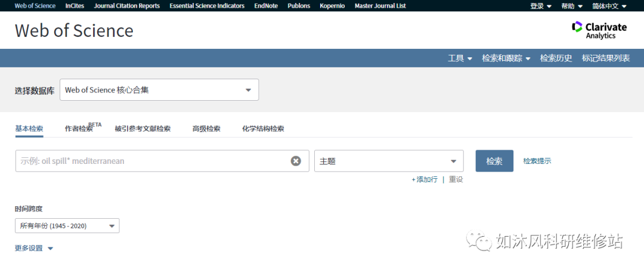Open Journal Citation Reports link
This screenshot has width=644, height=270.
tap(127, 6)
